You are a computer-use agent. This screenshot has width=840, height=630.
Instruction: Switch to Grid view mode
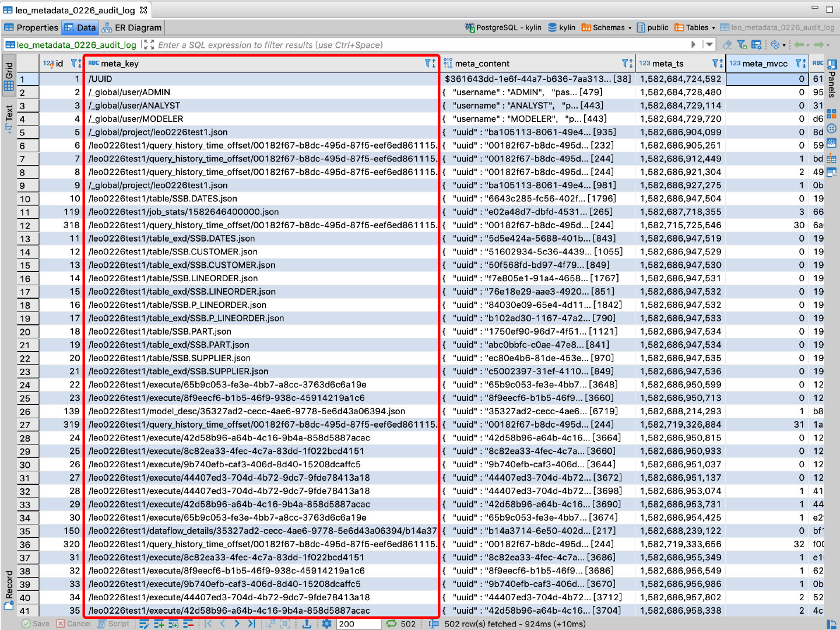[9, 76]
